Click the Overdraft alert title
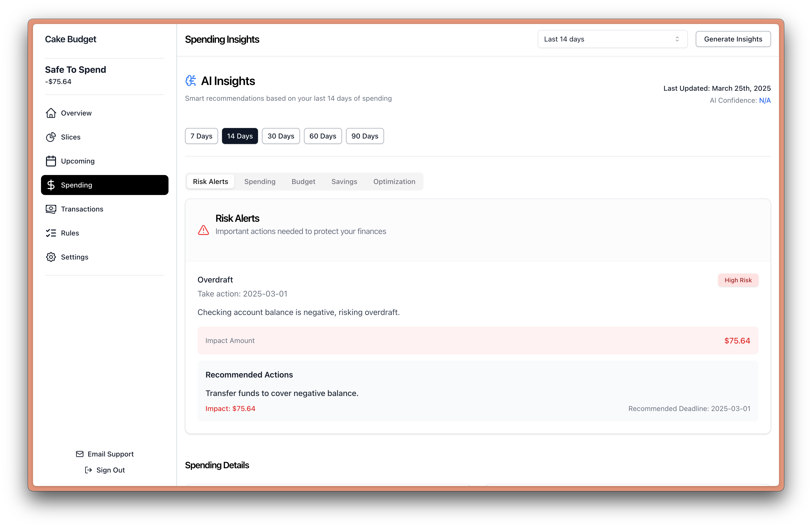 (215, 280)
